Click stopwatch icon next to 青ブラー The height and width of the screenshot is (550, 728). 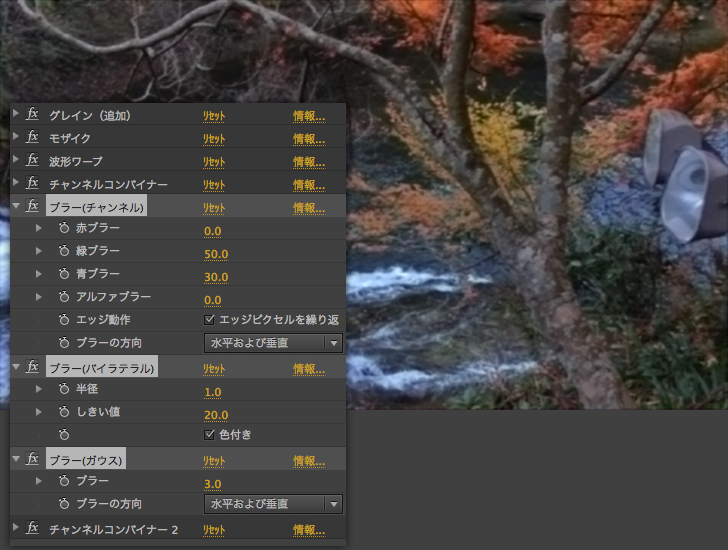pos(64,275)
